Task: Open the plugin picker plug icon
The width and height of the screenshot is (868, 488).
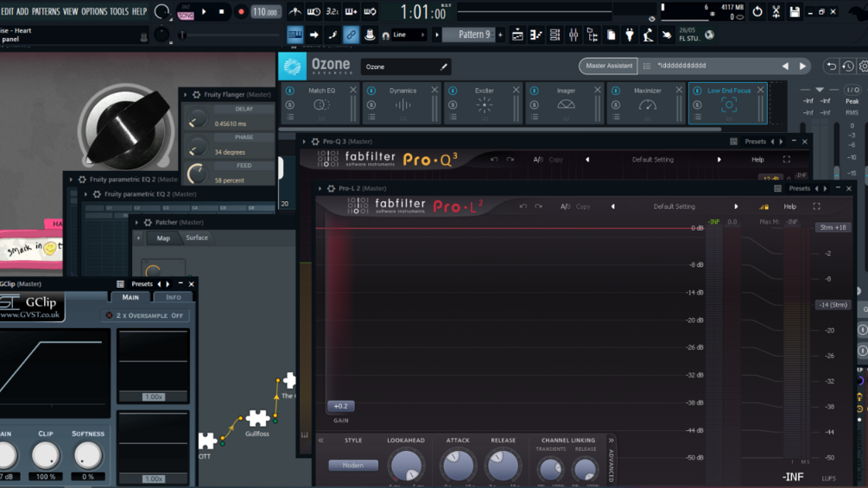Action: tap(630, 35)
